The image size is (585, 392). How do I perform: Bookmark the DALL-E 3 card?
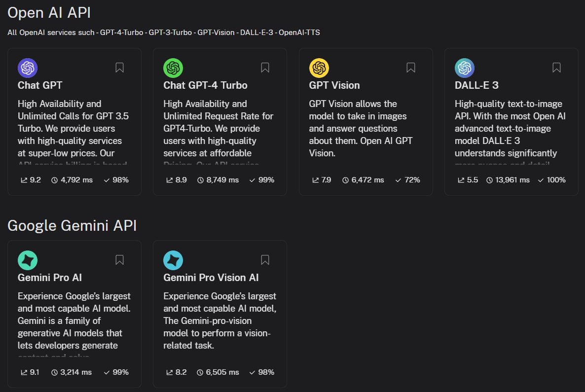pos(556,68)
